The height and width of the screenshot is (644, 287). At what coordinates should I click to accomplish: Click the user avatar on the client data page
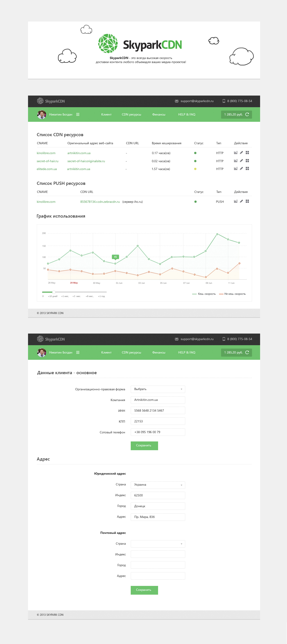pos(41,352)
